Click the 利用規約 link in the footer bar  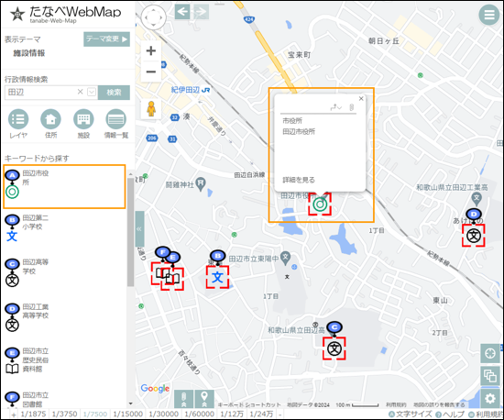coord(486,414)
